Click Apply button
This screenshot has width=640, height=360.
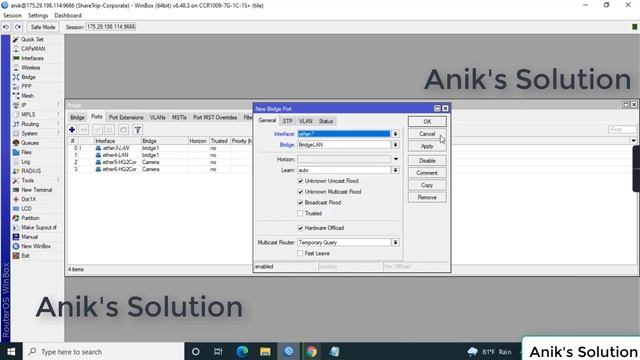(427, 146)
